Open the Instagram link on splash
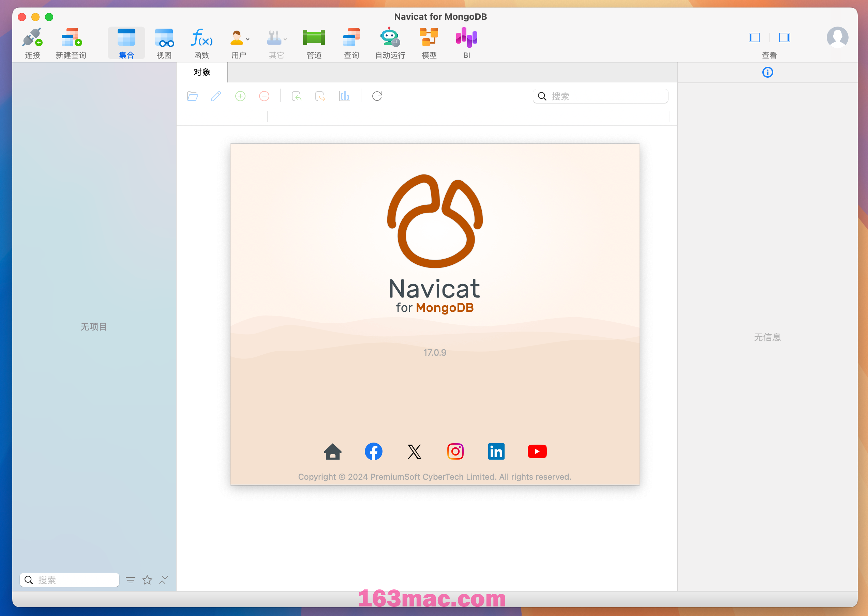 (455, 451)
